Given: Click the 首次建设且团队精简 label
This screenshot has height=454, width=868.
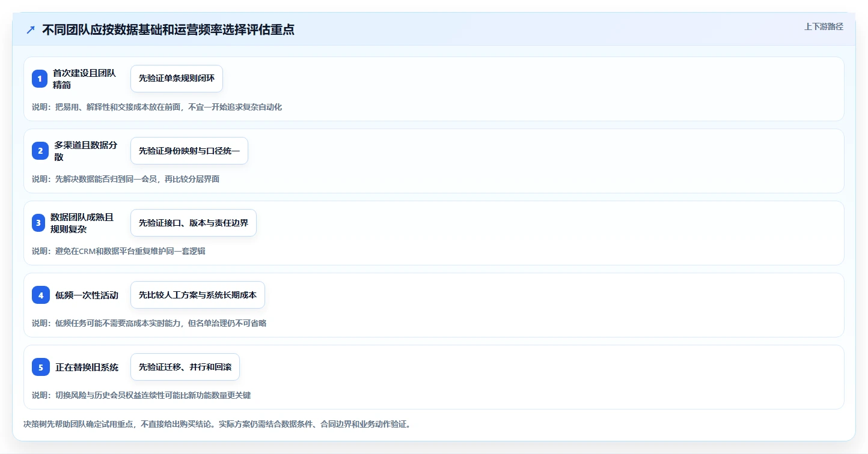Looking at the screenshot, I should (84, 79).
